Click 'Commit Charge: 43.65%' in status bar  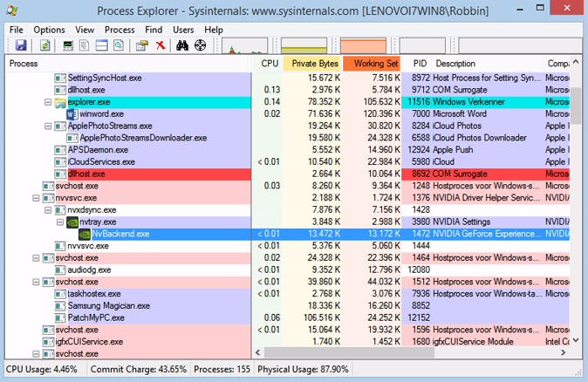pyautogui.click(x=139, y=369)
